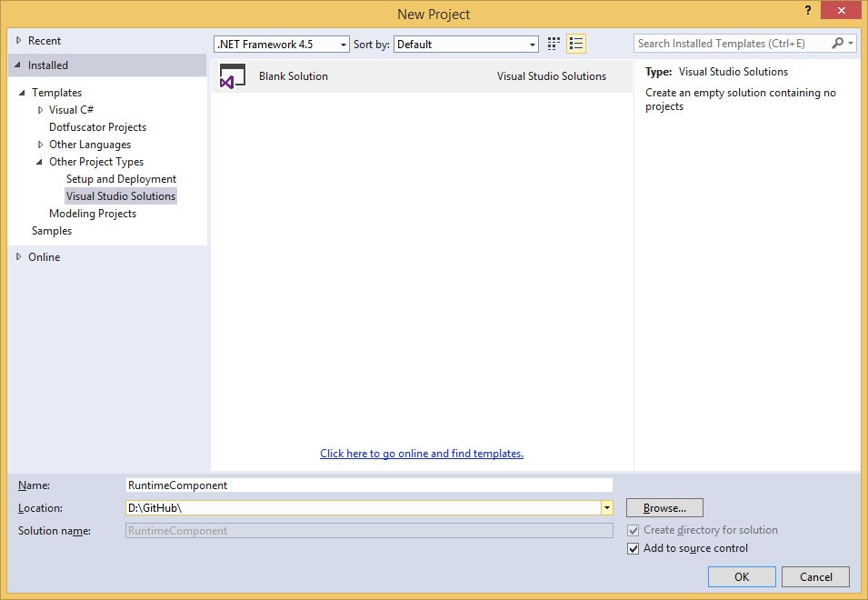Toggle Add to source control checkbox
868x600 pixels.
tap(633, 548)
